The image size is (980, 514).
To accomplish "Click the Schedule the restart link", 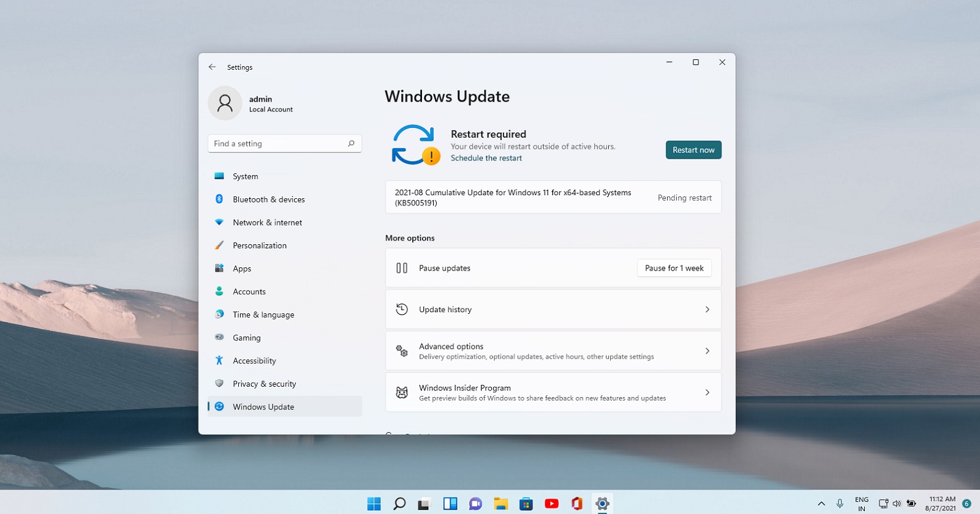I will [x=486, y=158].
